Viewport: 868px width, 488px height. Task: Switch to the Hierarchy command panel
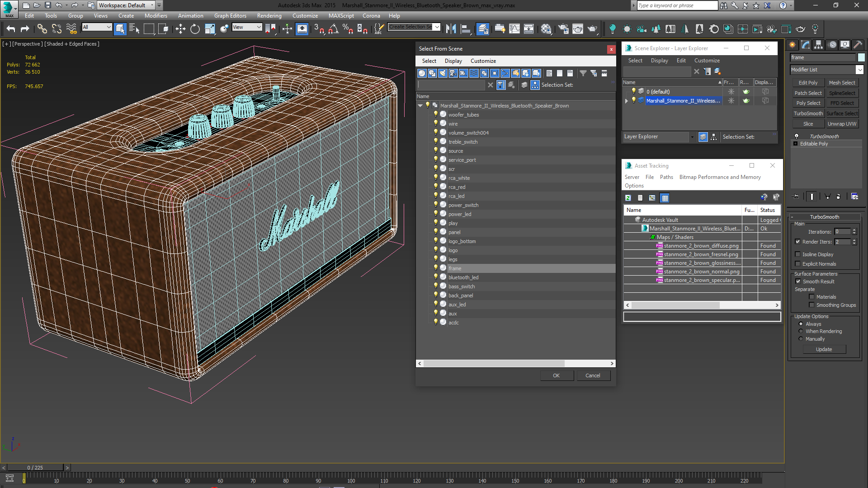pyautogui.click(x=818, y=44)
